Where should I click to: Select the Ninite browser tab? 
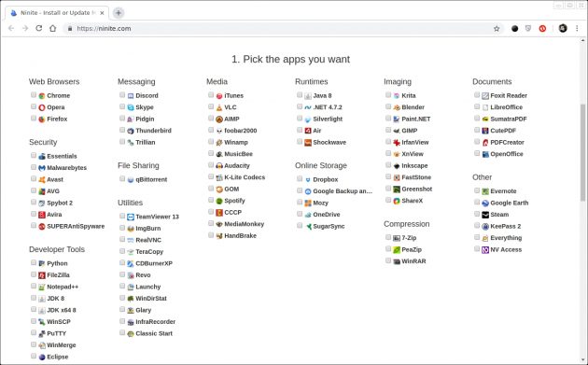coord(57,13)
